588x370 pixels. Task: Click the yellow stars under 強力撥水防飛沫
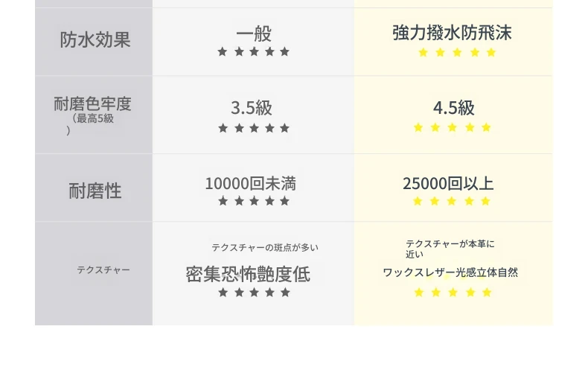coord(457,53)
